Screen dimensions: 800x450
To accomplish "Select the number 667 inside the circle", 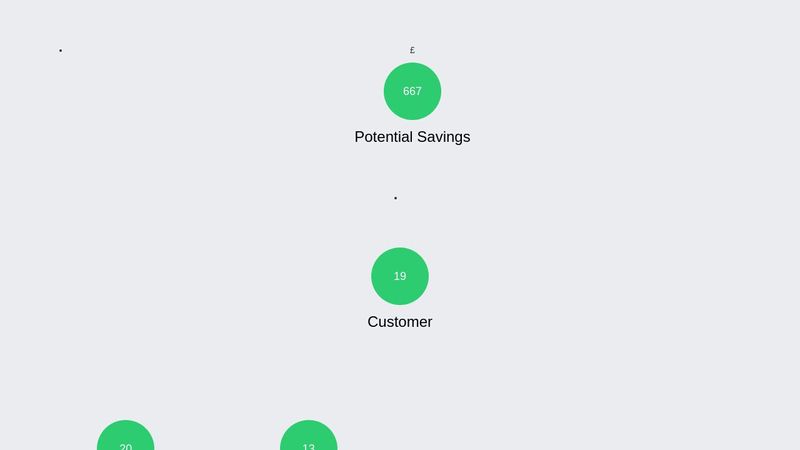I will click(x=412, y=91).
